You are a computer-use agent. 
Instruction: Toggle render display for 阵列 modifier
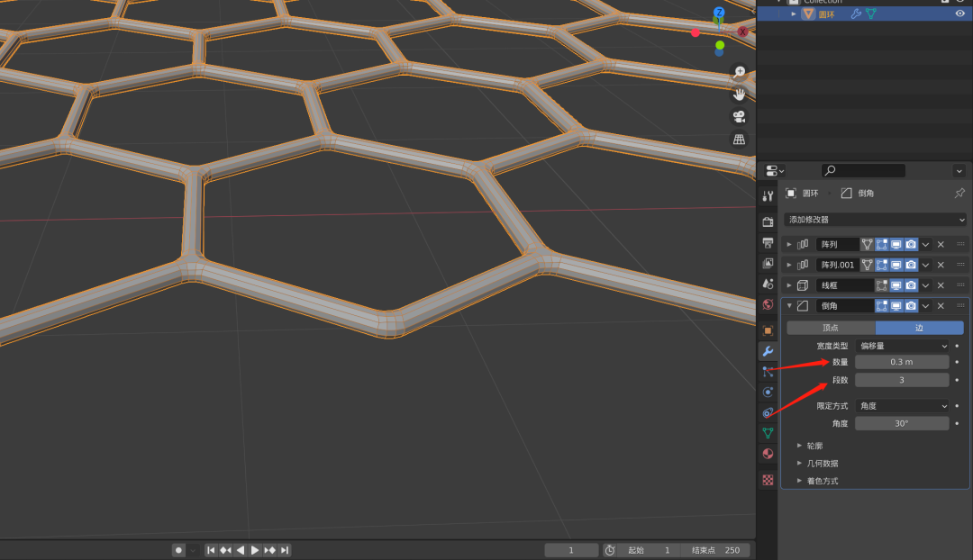coord(911,244)
